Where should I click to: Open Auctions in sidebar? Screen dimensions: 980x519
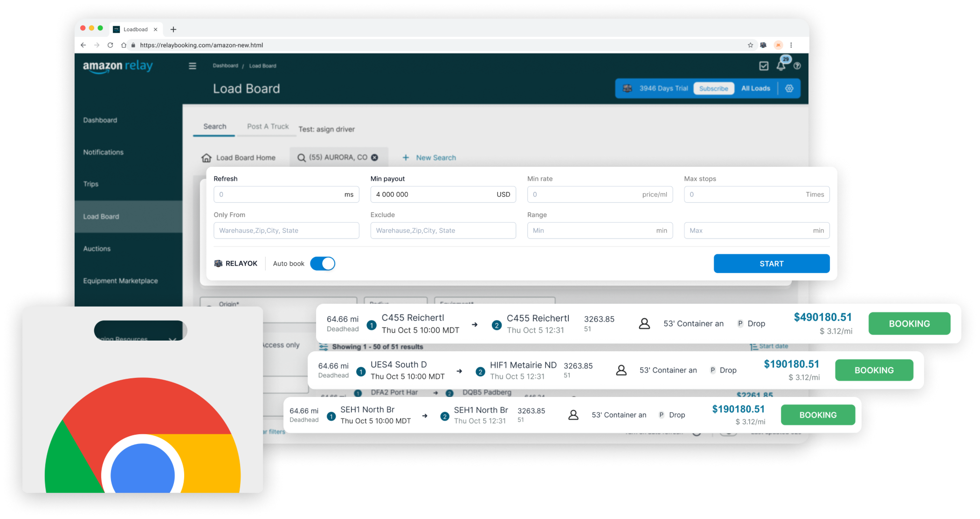click(97, 249)
